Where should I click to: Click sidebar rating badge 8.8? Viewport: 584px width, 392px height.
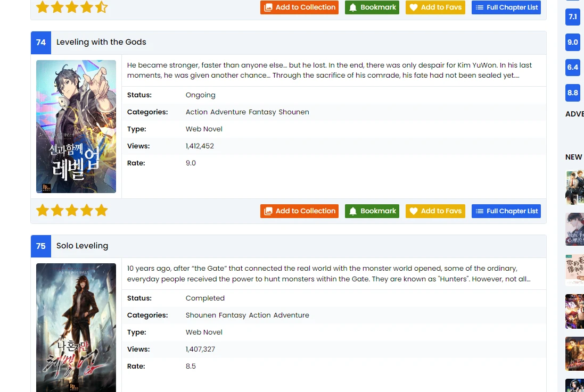pos(572,93)
